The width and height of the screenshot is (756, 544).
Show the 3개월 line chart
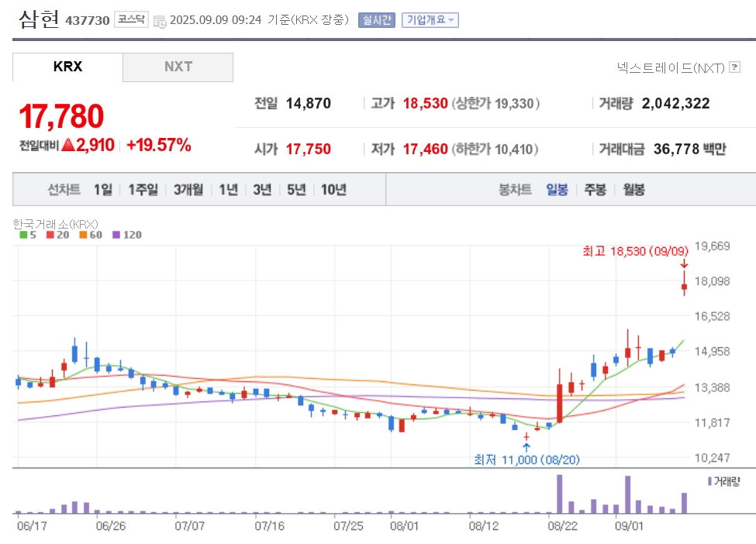tap(188, 189)
